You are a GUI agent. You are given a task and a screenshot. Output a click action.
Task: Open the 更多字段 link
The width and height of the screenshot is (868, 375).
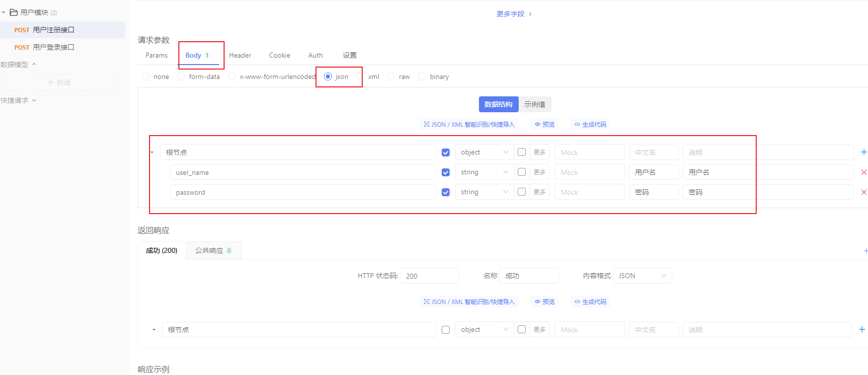[514, 14]
